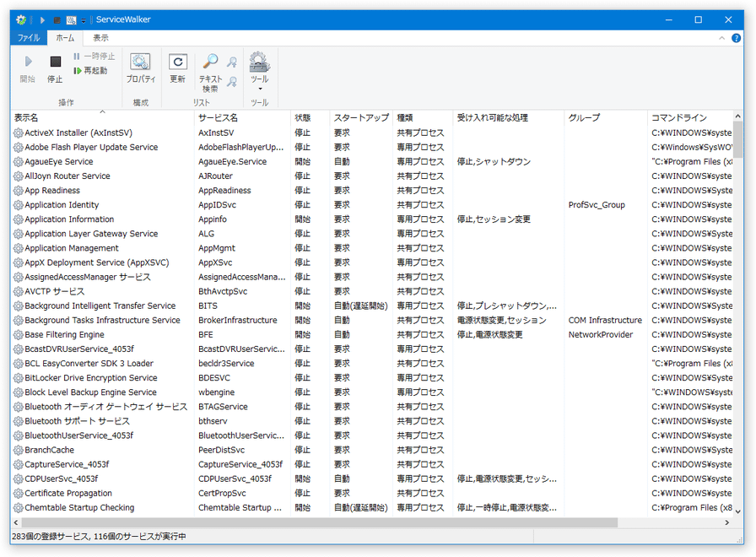Screen dimensions: 756x557
Task: Select the Chemtable Startup Checking entry
Action: [x=79, y=508]
